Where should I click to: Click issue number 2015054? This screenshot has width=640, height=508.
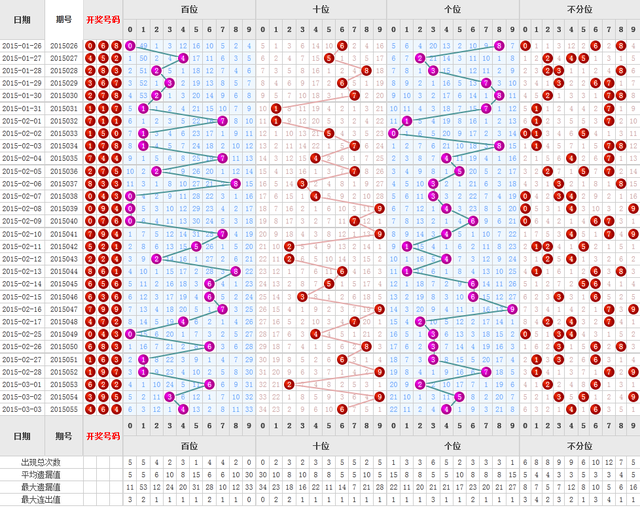(64, 397)
